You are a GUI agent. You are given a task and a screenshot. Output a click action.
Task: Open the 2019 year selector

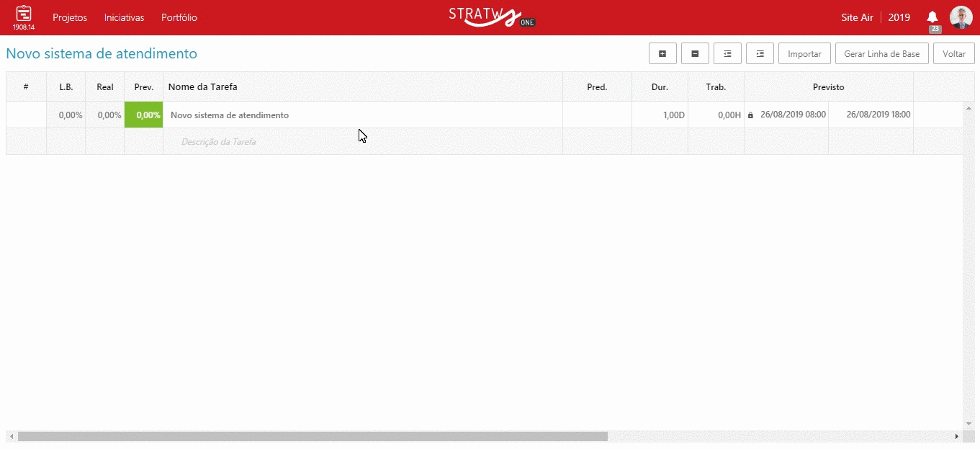899,17
